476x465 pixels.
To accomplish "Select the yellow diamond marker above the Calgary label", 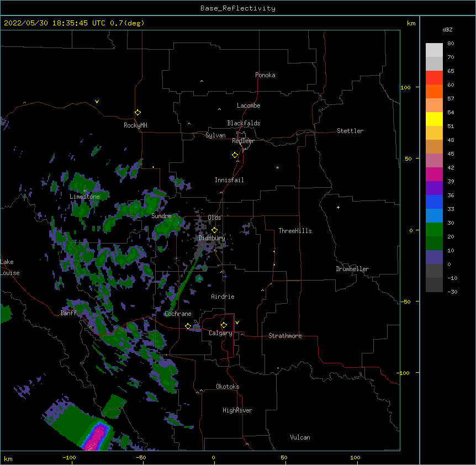I will (224, 325).
